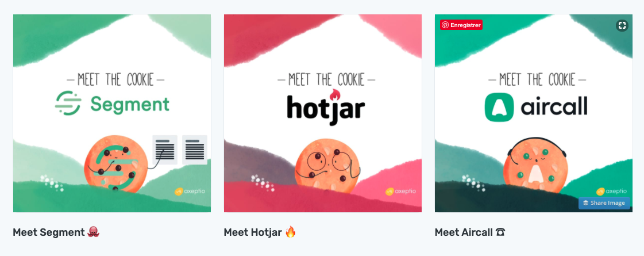Viewport: 644px width, 256px height.
Task: Click the cookie with headphones character
Action: point(536,165)
